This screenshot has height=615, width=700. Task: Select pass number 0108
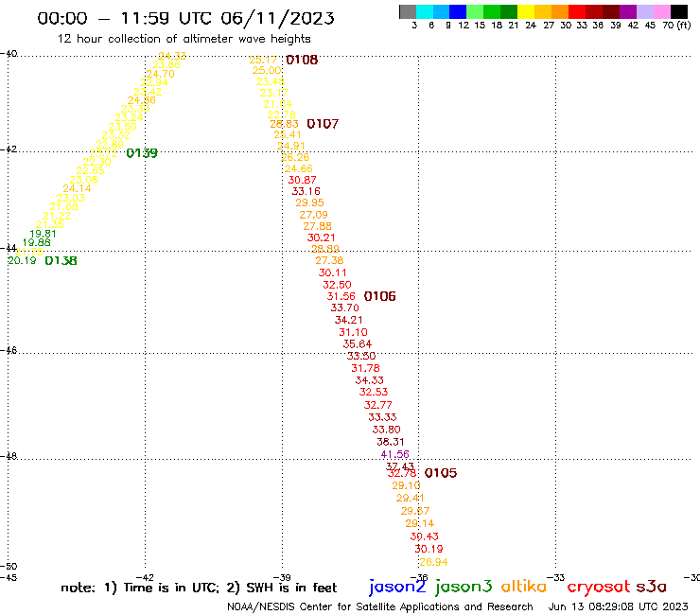[302, 60]
